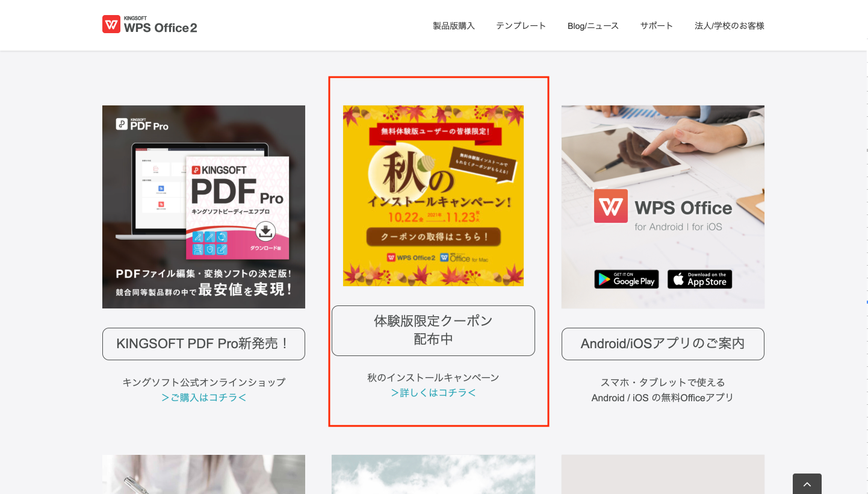Image resolution: width=868 pixels, height=494 pixels.
Task: Open the KINGSOFT PDF Pro product banner
Action: [x=203, y=207]
